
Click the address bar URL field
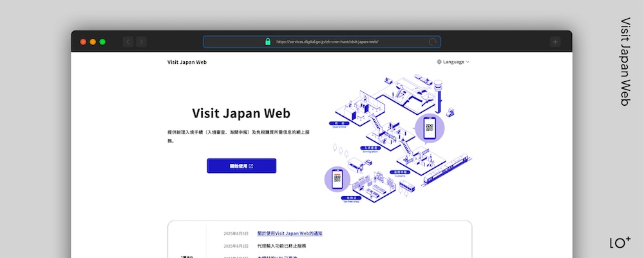(x=321, y=41)
